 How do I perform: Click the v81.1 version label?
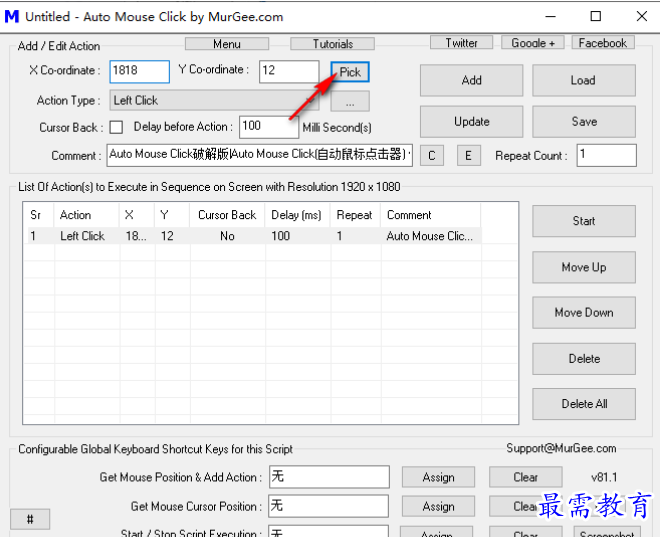point(604,477)
